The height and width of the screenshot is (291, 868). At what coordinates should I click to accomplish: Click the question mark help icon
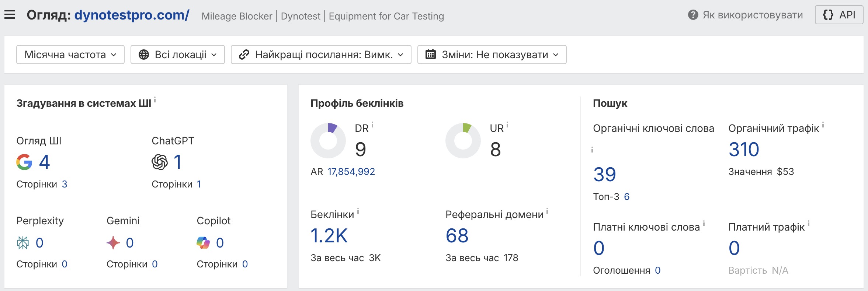pos(693,15)
